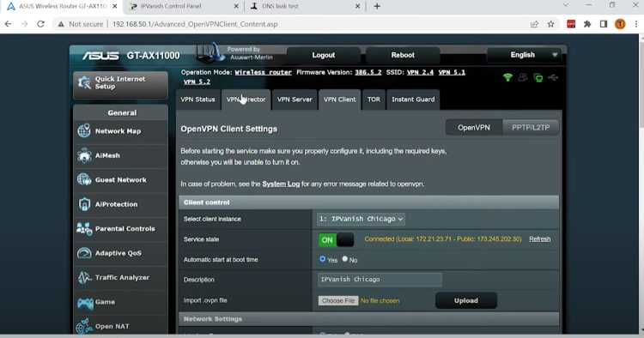This screenshot has width=644, height=338.
Task: Open browser side panel icon
Action: [604, 24]
